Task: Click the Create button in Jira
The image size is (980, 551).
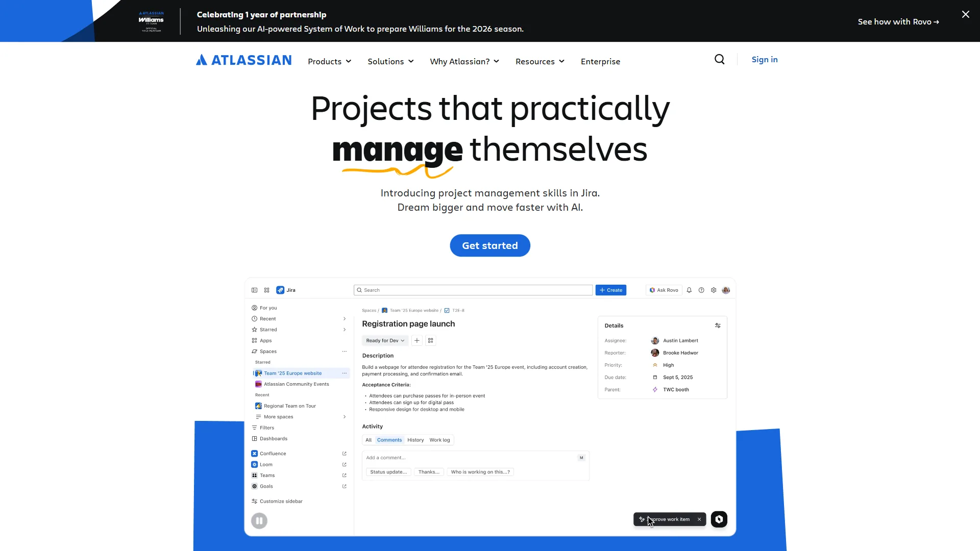Action: point(611,290)
